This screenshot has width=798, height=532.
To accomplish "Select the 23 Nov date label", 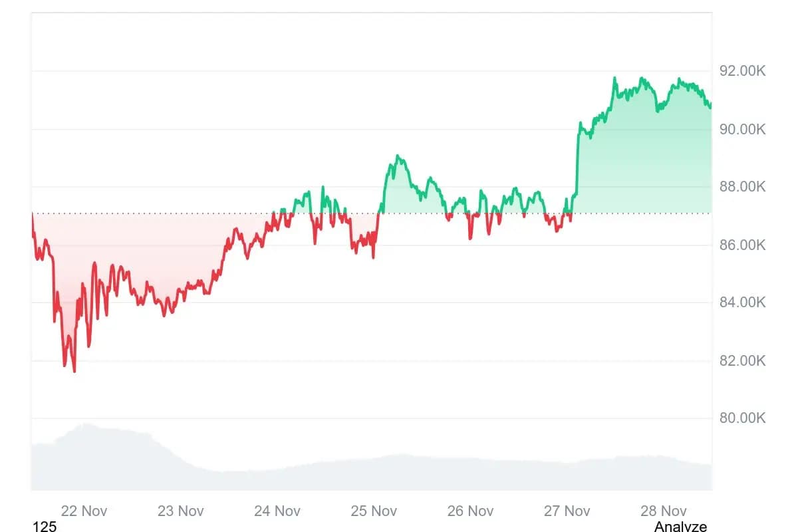I will point(180,511).
